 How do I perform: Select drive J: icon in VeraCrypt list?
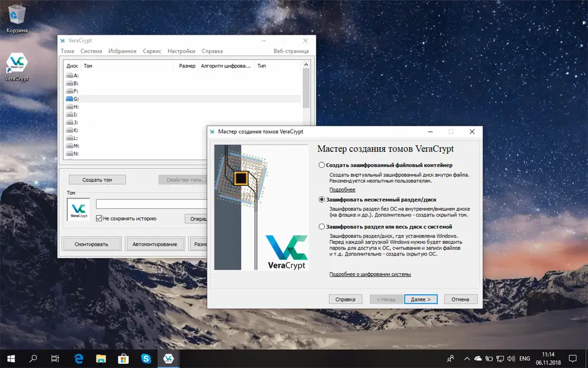(69, 122)
